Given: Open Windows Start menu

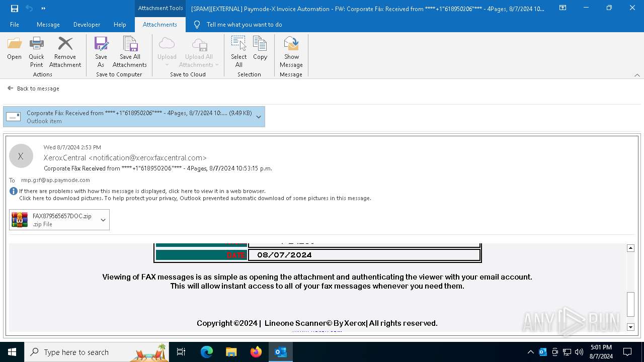Looking at the screenshot, I should (12, 352).
